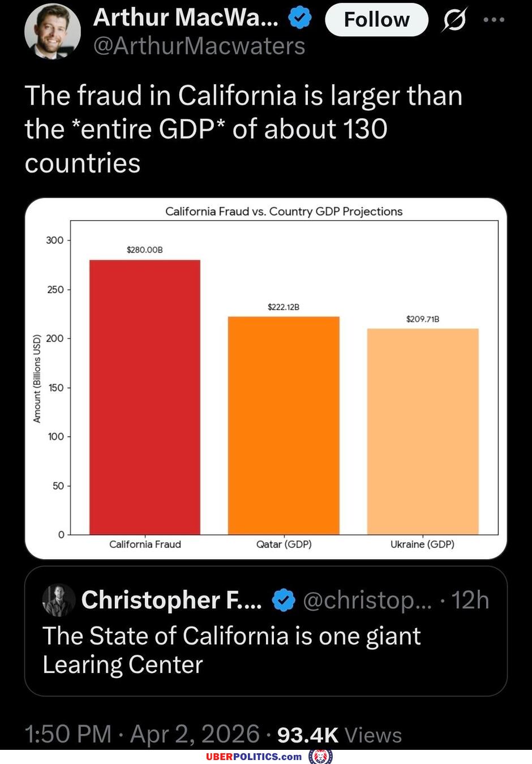532x764 pixels.
Task: Click Arthur MacWaters' verified badge
Action: click(298, 18)
